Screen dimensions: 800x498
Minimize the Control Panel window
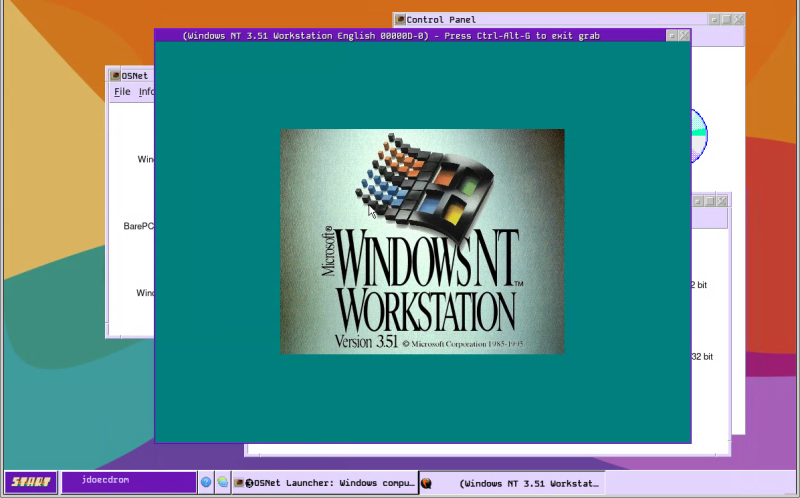point(714,19)
